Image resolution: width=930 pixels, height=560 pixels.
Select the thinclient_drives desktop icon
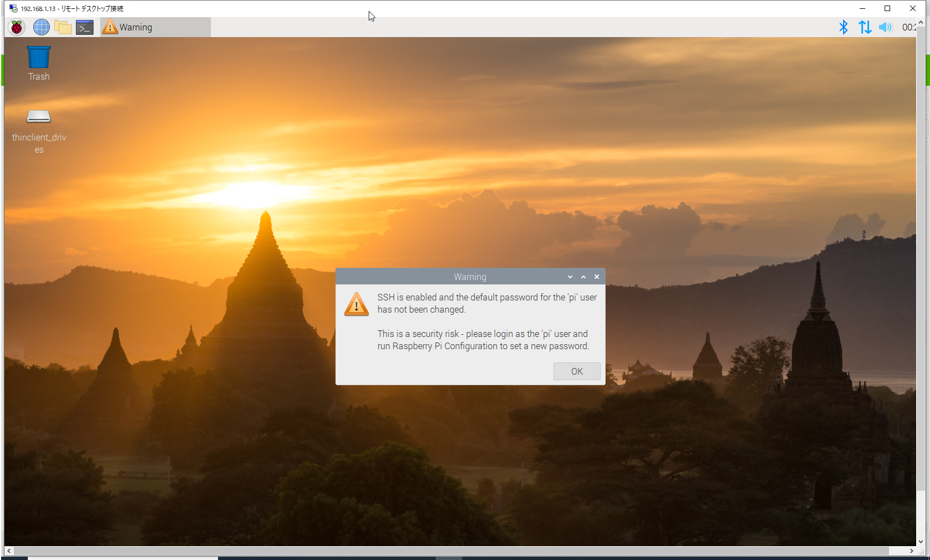point(39,132)
